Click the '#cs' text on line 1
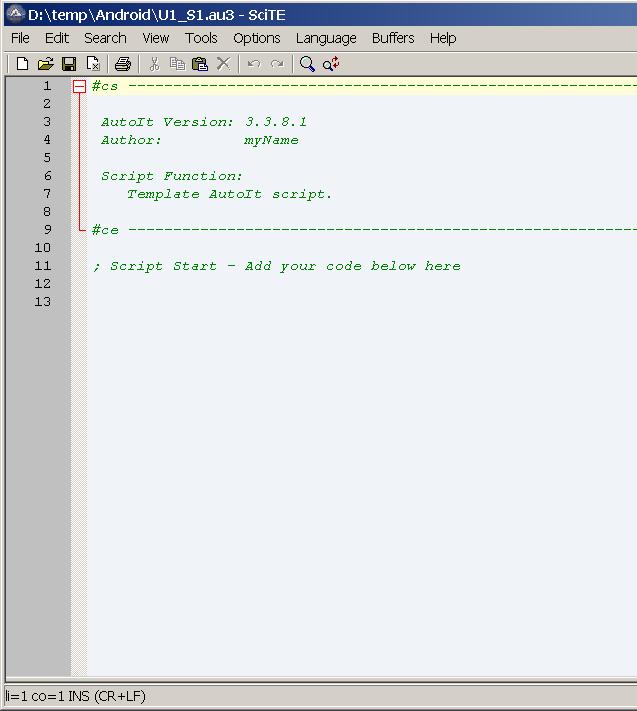This screenshot has height=711, width=637. [x=105, y=86]
